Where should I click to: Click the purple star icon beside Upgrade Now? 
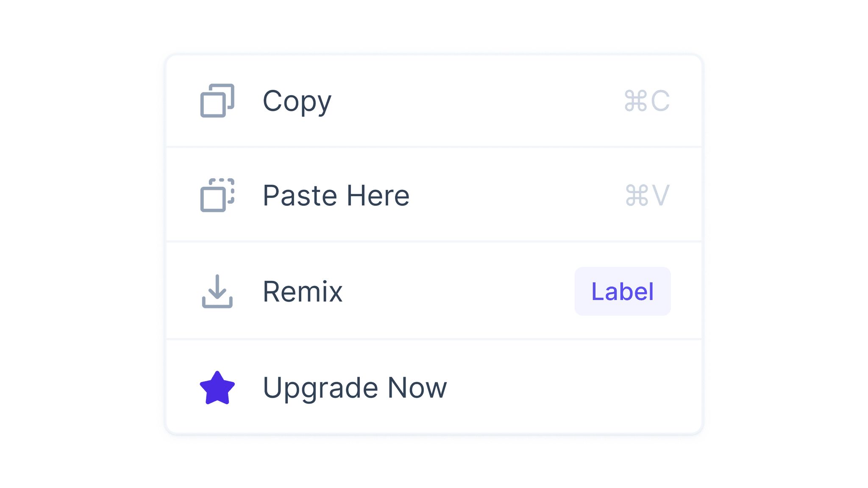(x=217, y=388)
